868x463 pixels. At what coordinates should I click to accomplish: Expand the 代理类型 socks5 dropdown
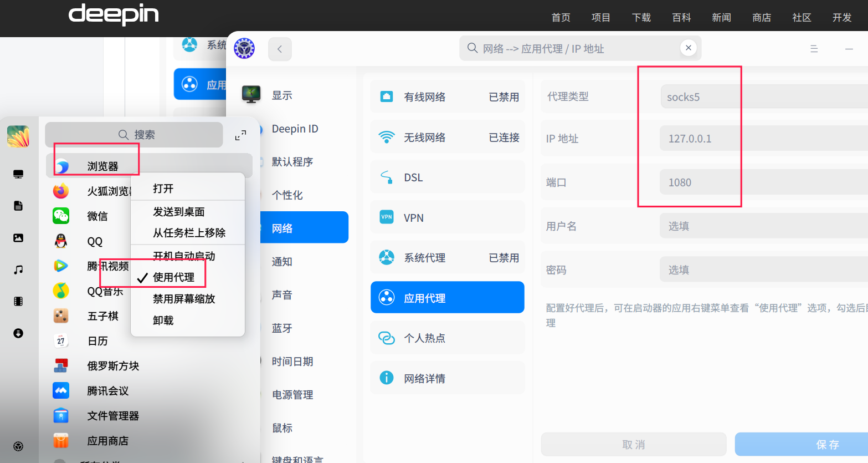click(x=764, y=97)
